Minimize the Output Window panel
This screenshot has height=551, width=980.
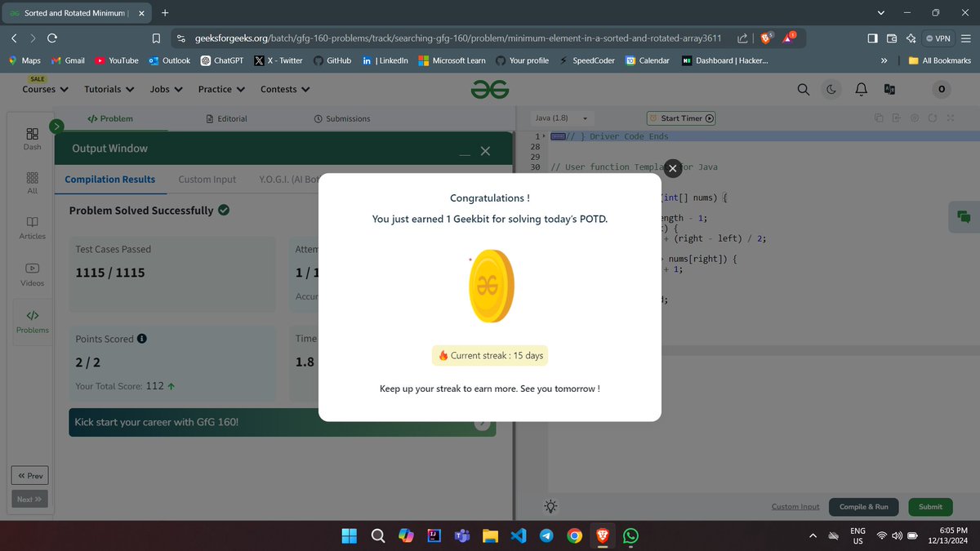464,153
